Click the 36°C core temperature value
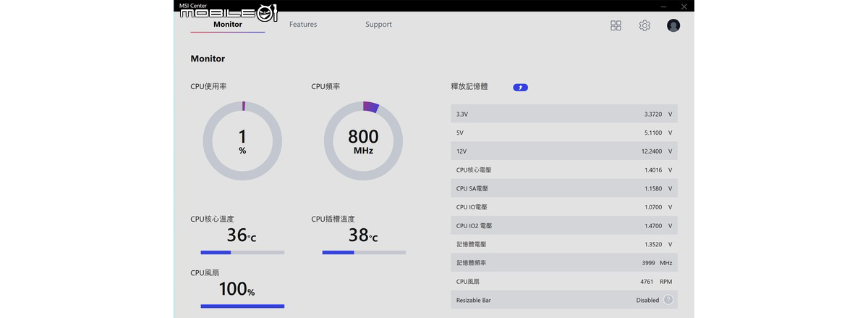The image size is (868, 318). tap(242, 235)
